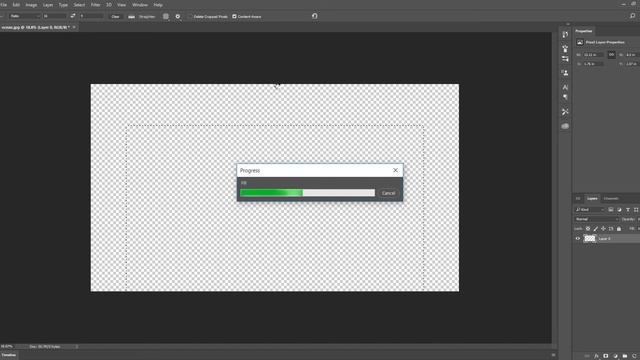The height and width of the screenshot is (360, 640).
Task: Open the Creative Cloud Libraries panel icon
Action: click(x=565, y=126)
